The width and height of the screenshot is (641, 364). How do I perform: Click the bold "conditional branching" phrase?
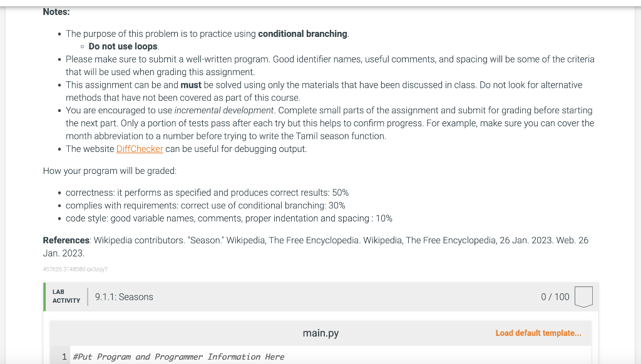tap(302, 34)
